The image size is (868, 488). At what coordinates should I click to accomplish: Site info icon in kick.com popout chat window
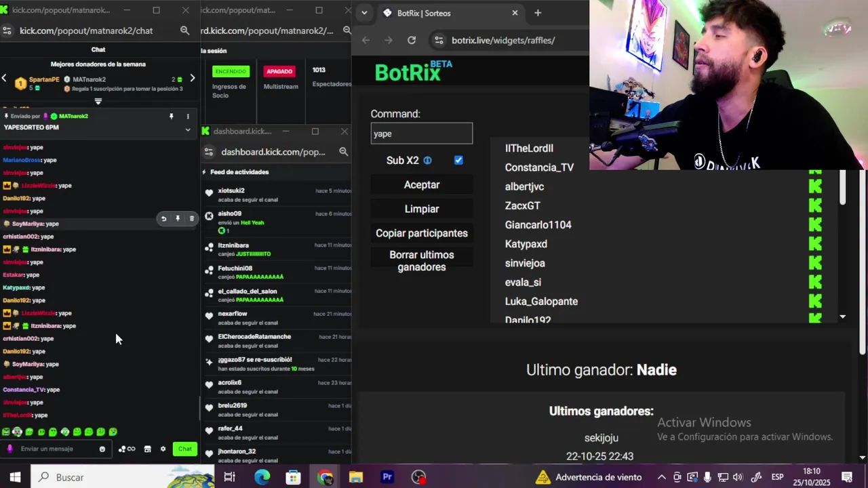coord(7,30)
